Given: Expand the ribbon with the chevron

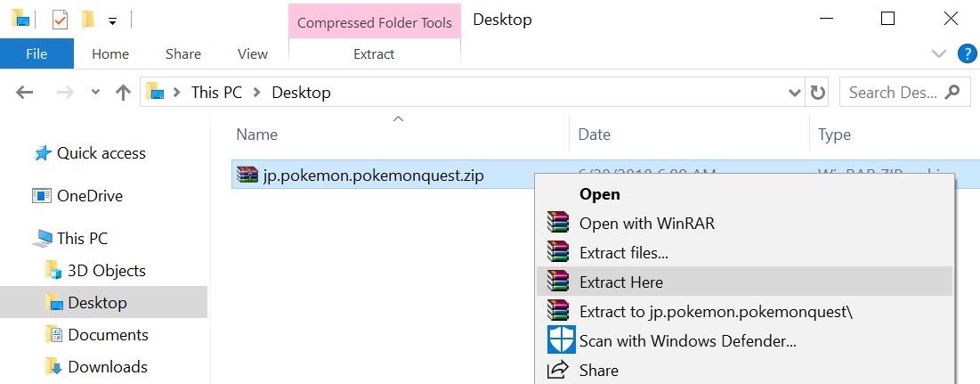Looking at the screenshot, I should [x=939, y=54].
